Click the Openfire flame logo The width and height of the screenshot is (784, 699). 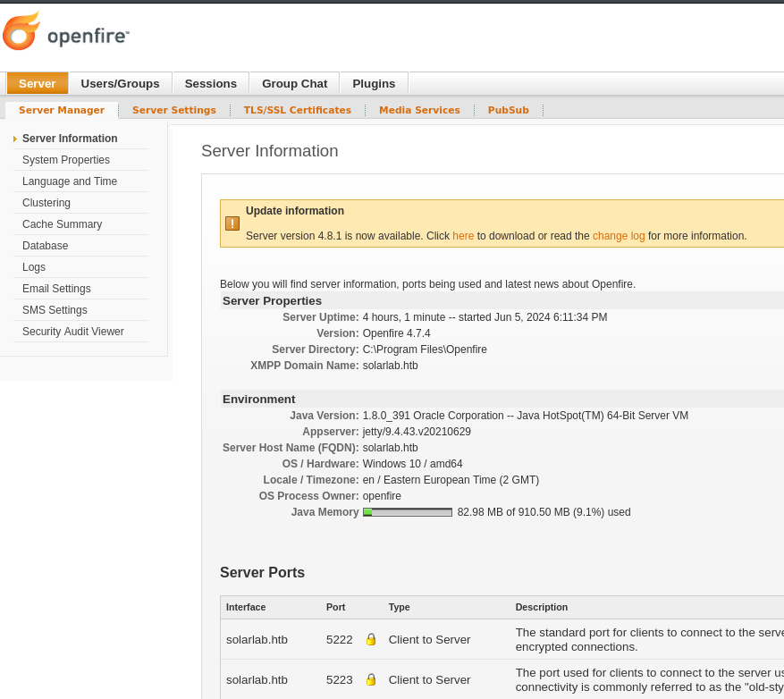tap(21, 31)
